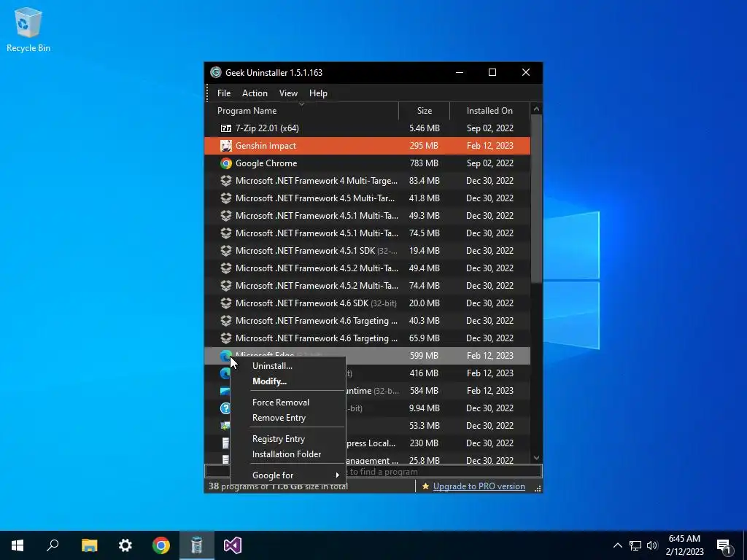Viewport: 747px width, 560px height.
Task: Open Installation Folder from the context menu
Action: pyautogui.click(x=287, y=454)
